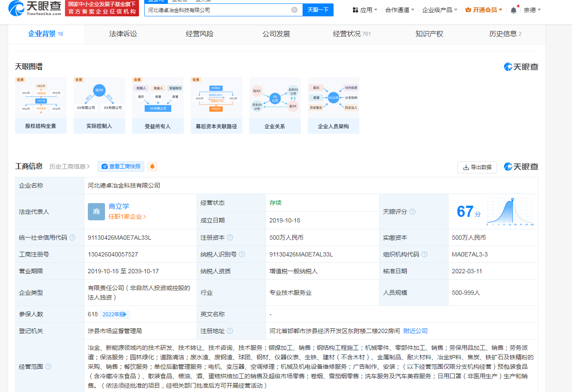Switch to 法律诉讼 tab

pyautogui.click(x=123, y=34)
